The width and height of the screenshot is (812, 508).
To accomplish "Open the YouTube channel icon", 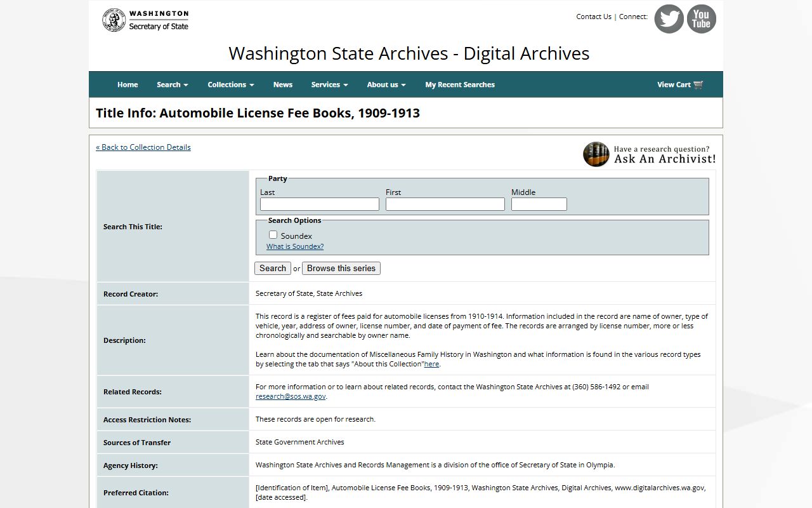I will [701, 19].
